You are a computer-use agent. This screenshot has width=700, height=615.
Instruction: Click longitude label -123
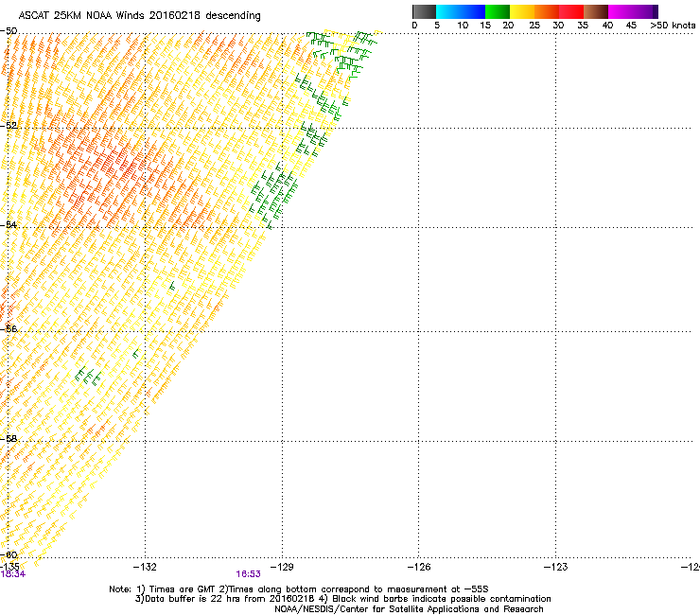pyautogui.click(x=555, y=567)
